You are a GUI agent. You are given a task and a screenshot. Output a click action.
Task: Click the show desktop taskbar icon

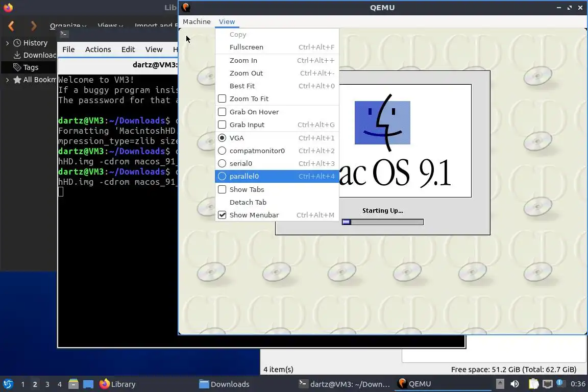coord(88,384)
